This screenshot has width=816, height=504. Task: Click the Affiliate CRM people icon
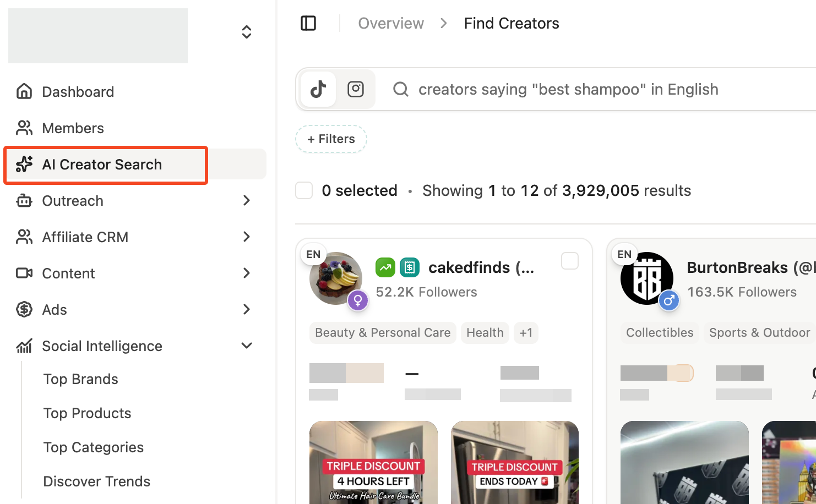click(24, 237)
